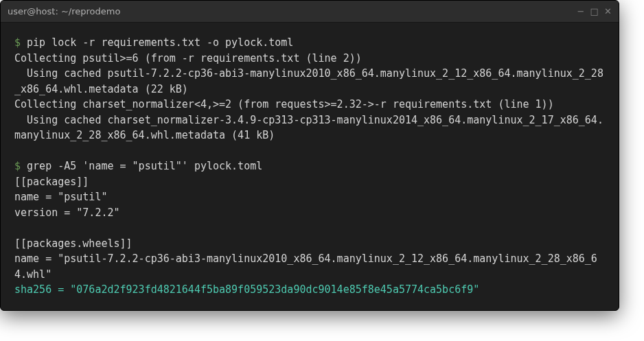Click the Collecting psutil>=6 output line
This screenshot has width=644, height=341.
(x=187, y=58)
